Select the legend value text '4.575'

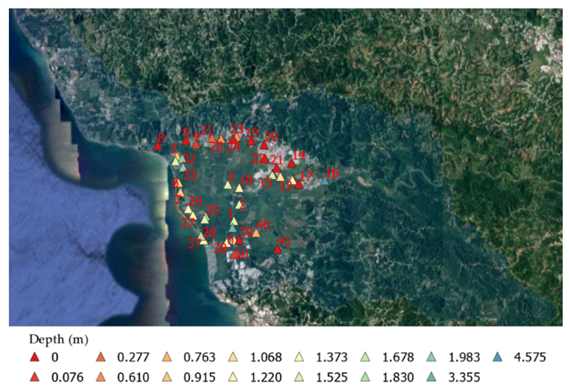pyautogui.click(x=530, y=357)
